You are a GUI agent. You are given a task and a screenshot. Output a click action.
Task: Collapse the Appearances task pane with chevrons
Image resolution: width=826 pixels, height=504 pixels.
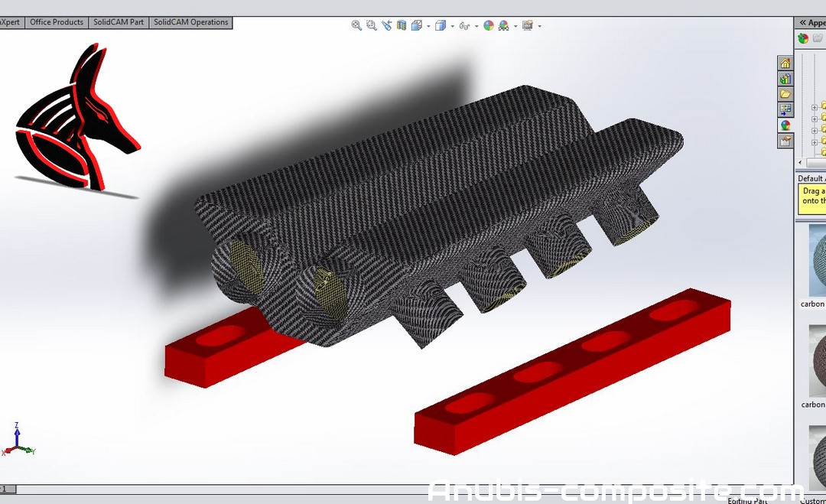click(802, 23)
